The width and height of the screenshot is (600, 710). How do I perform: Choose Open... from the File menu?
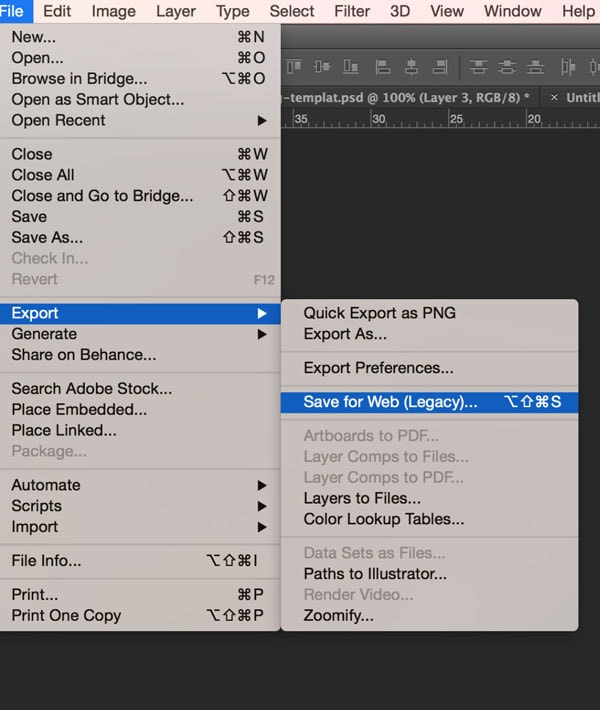point(140,58)
